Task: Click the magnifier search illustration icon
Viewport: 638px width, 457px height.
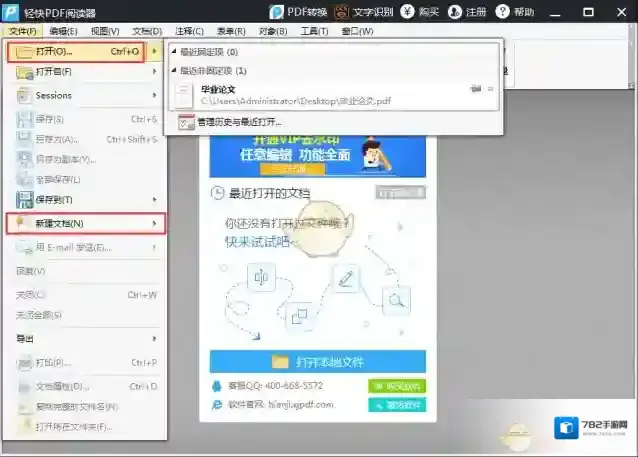Action: tap(396, 301)
